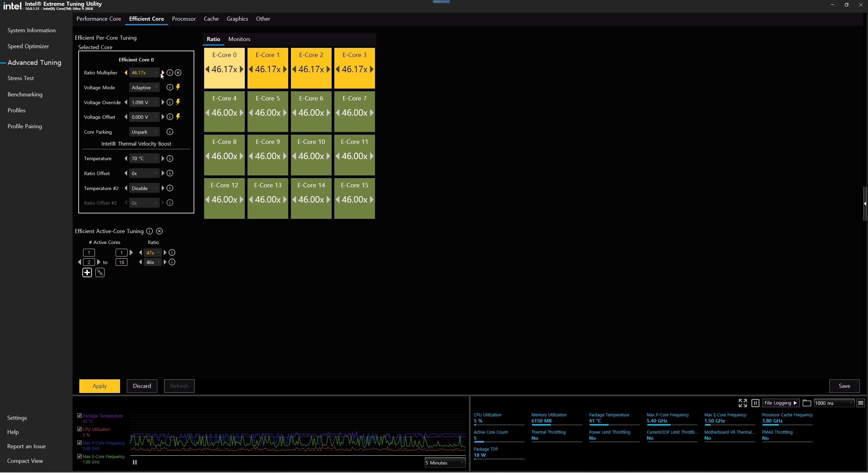Switch to the Performance Core tab
Image resolution: width=868 pixels, height=473 pixels.
click(99, 19)
